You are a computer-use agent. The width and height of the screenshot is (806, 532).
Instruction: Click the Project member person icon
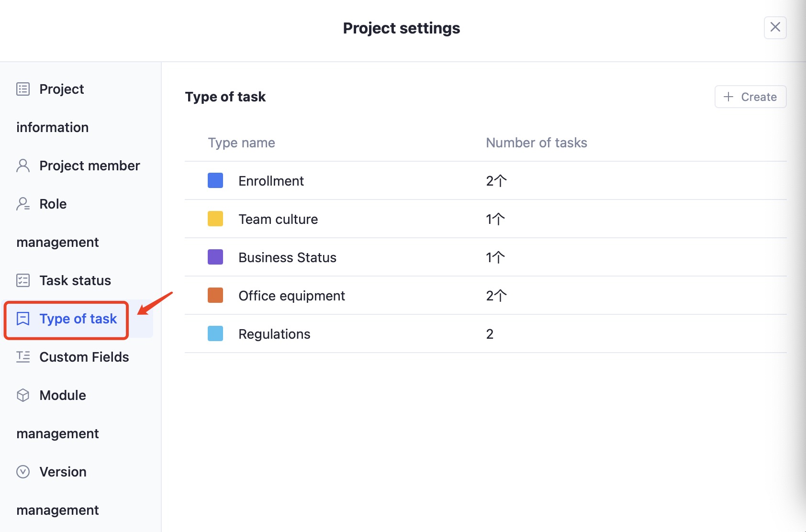pyautogui.click(x=23, y=166)
